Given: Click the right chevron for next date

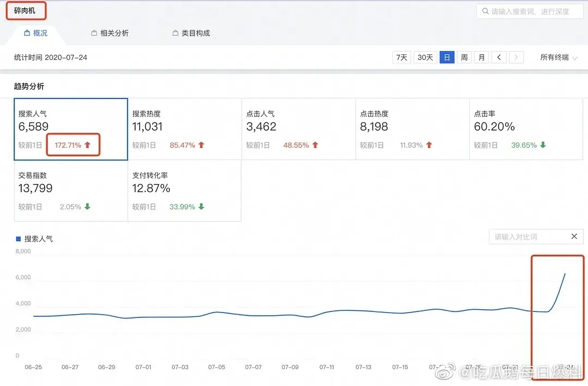Looking at the screenshot, I should (516, 57).
